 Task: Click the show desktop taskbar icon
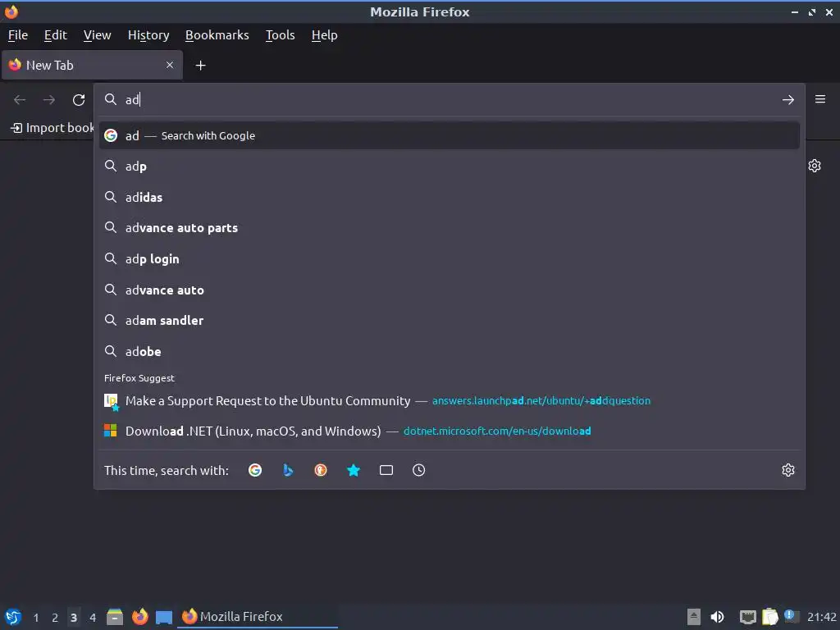164,617
